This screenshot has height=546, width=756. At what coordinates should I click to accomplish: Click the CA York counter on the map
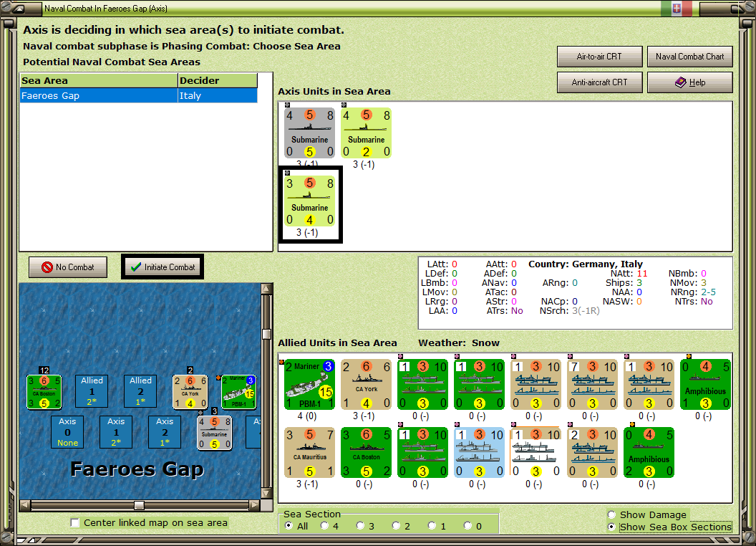point(190,392)
